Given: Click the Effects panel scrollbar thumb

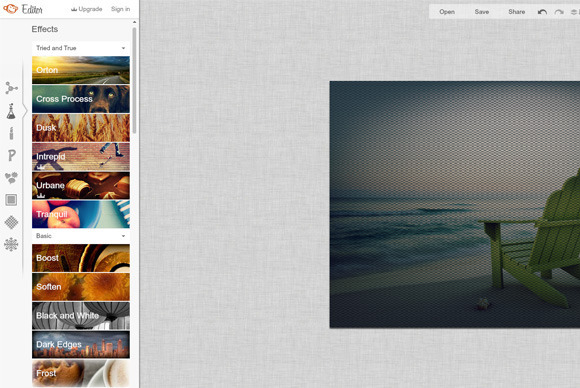Looking at the screenshot, I should tap(134, 80).
